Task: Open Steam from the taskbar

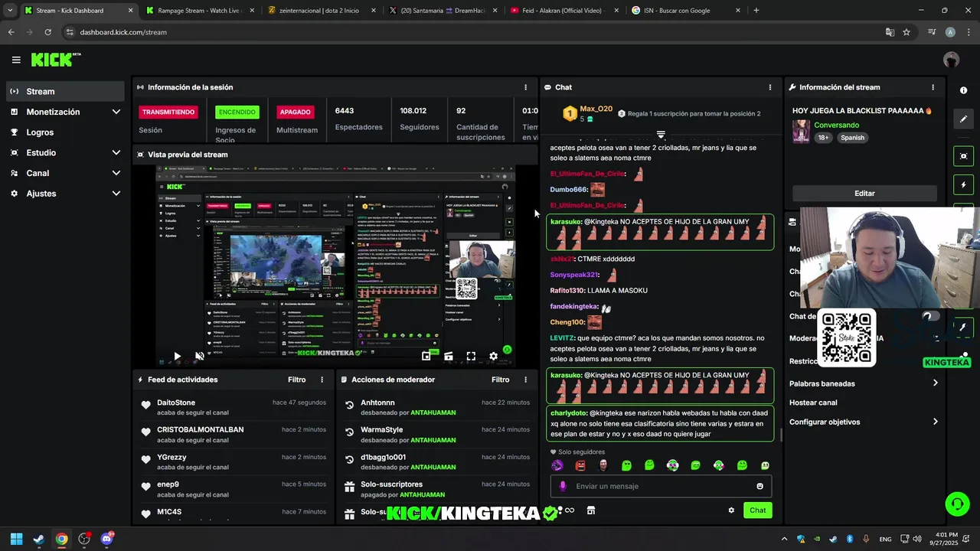Action: (x=39, y=539)
